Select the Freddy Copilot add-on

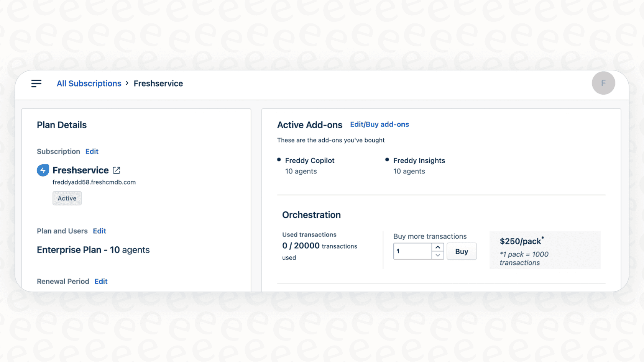tap(309, 161)
